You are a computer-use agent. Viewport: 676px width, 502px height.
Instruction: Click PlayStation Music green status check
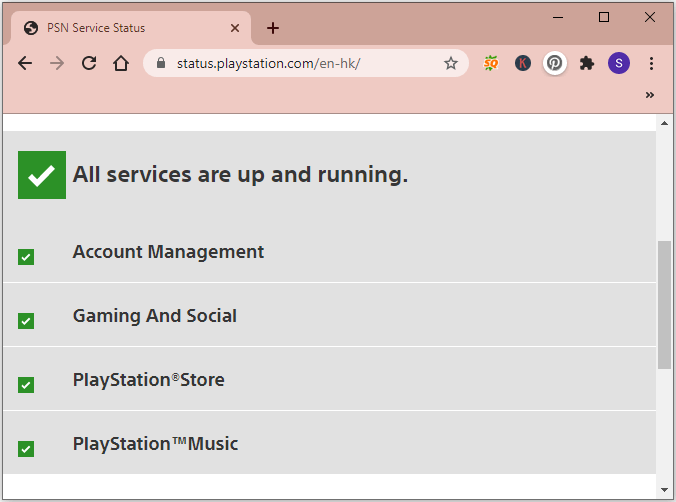26,449
